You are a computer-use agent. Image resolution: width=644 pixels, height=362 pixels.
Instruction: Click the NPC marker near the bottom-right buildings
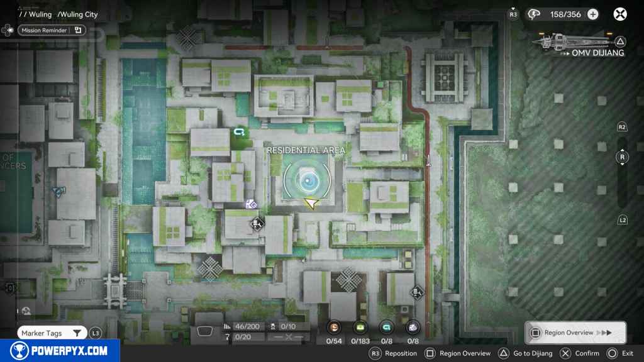416,292
